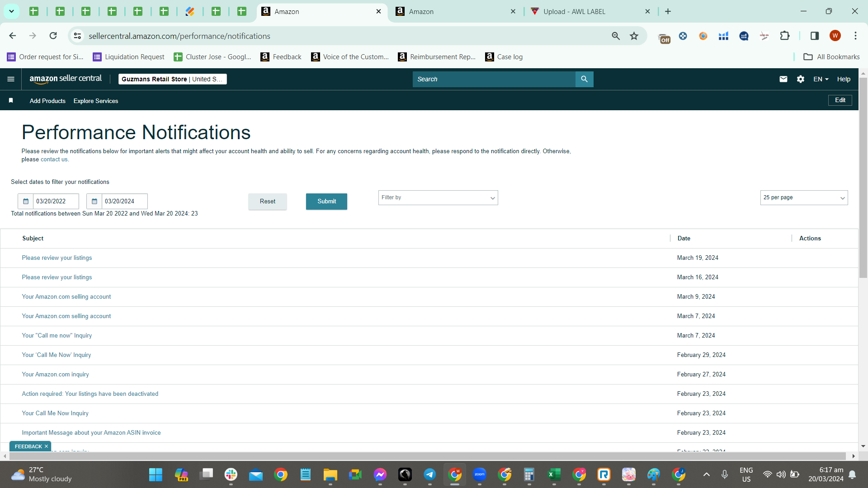Toggle the Chrome side panel

pos(815,36)
